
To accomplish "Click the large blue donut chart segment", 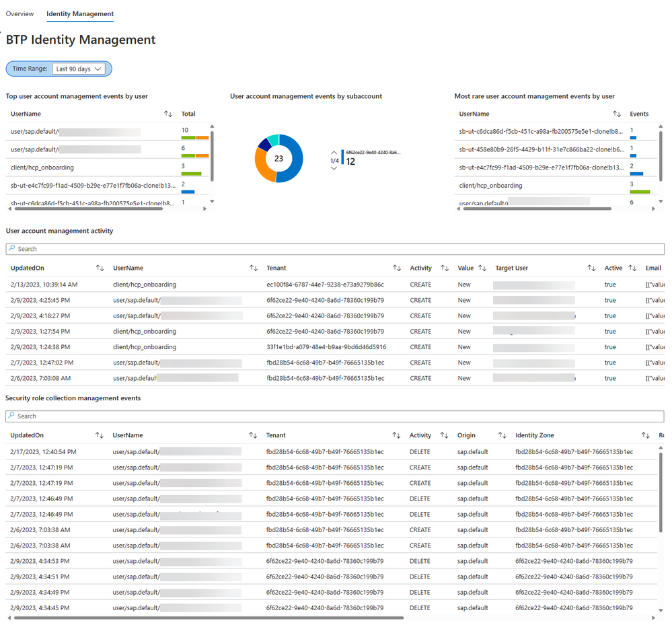I will [x=295, y=159].
